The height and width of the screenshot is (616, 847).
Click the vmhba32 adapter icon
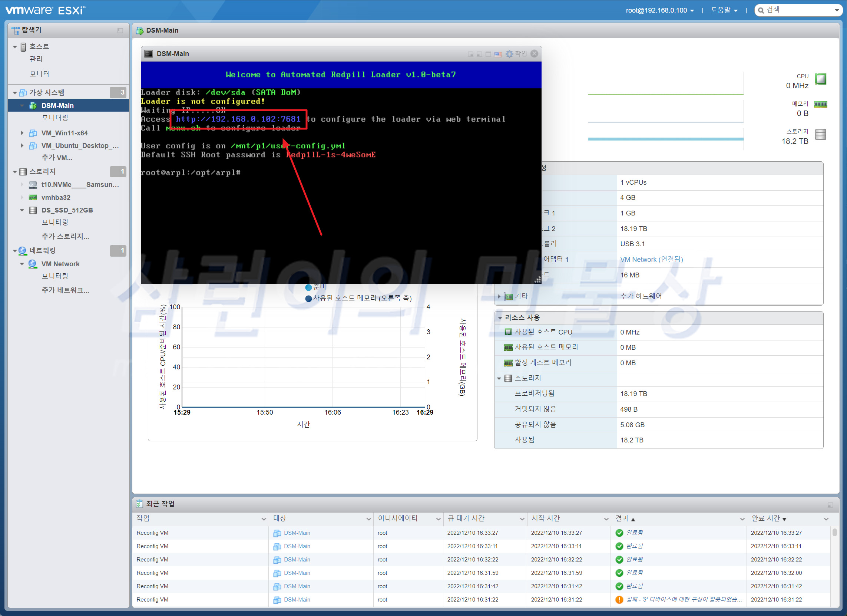click(33, 198)
